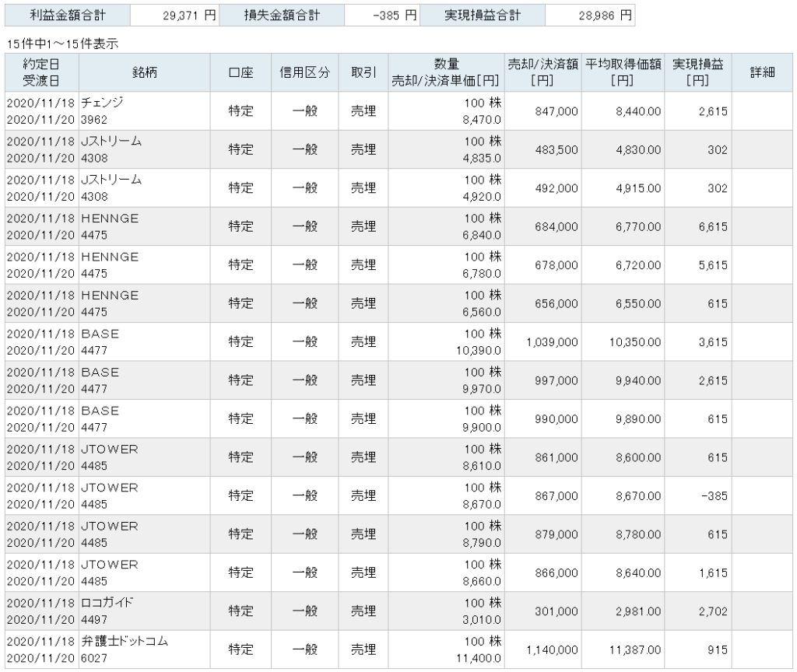Click the 実現損益 column header
The width and height of the screenshot is (797, 672).
pyautogui.click(x=698, y=72)
